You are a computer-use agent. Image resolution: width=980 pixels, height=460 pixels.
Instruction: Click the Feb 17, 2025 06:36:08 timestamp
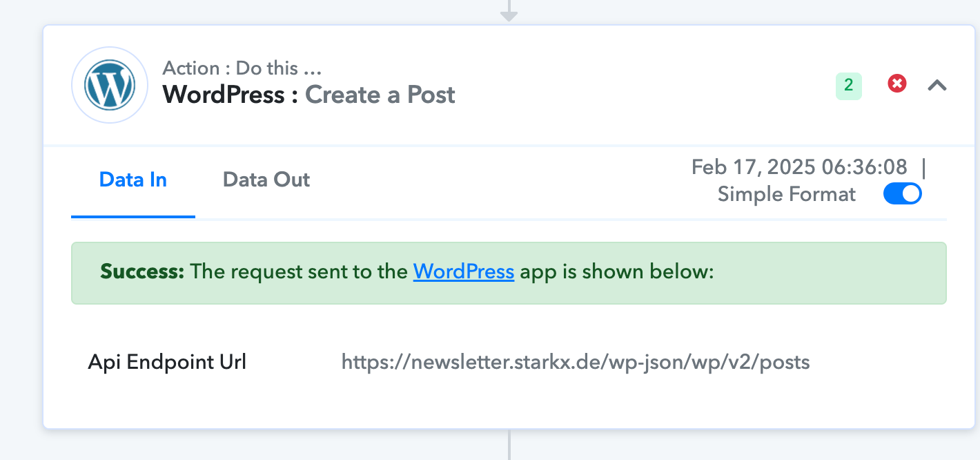(799, 167)
